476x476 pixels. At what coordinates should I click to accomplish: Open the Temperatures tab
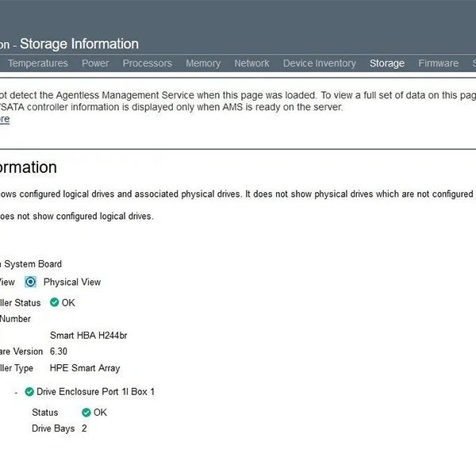(37, 63)
